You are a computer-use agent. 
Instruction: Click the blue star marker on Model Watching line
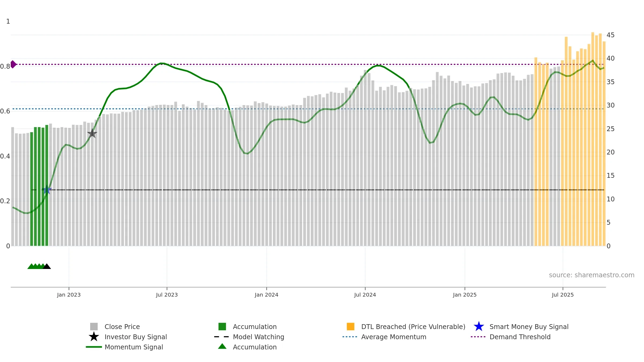tap(47, 190)
